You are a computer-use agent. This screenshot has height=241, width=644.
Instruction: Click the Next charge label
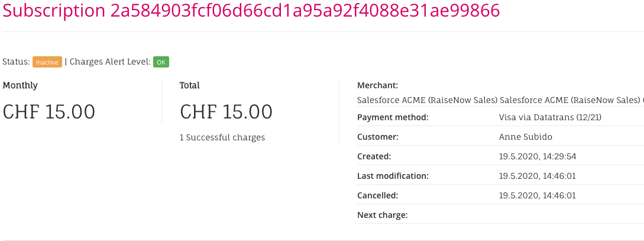(383, 215)
